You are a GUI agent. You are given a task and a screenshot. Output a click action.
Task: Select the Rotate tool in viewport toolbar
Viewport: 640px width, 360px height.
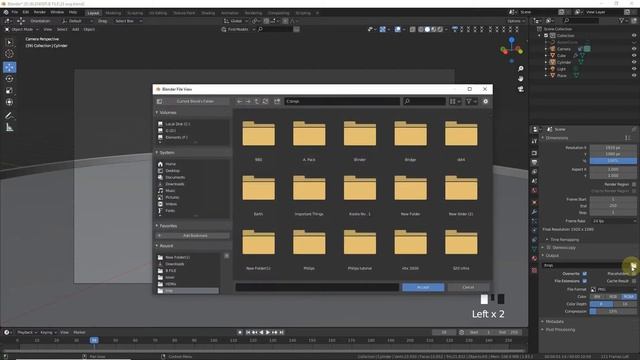[x=9, y=79]
